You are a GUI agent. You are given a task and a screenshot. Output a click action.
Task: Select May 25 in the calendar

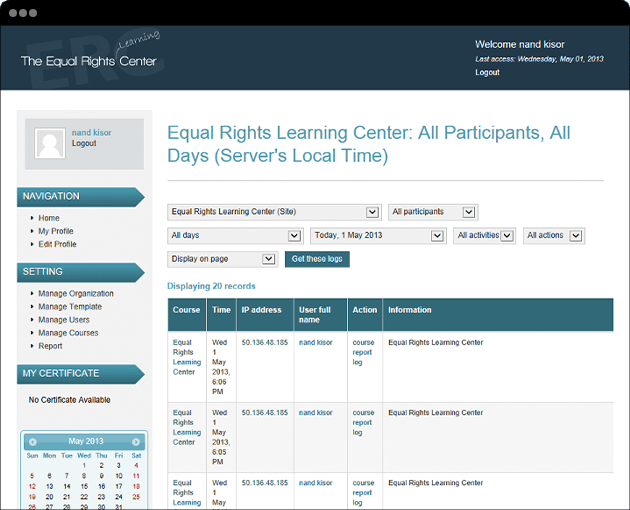pyautogui.click(x=136, y=497)
